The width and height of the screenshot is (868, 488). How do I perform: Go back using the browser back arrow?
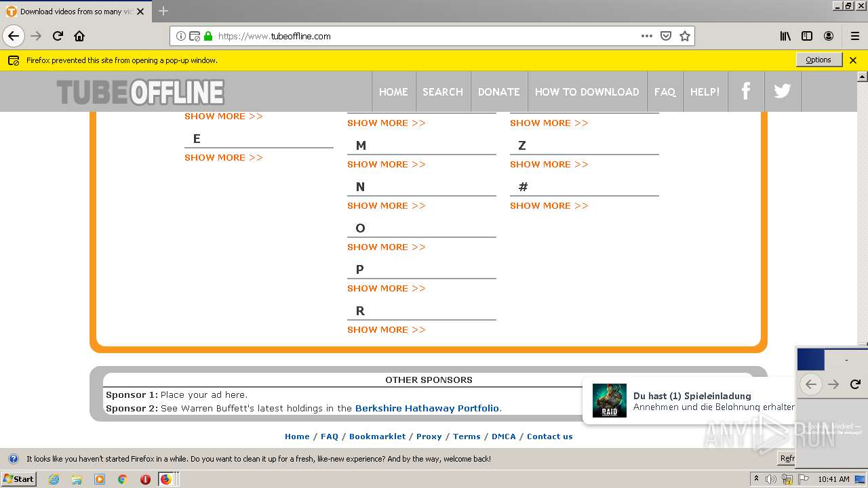(14, 36)
